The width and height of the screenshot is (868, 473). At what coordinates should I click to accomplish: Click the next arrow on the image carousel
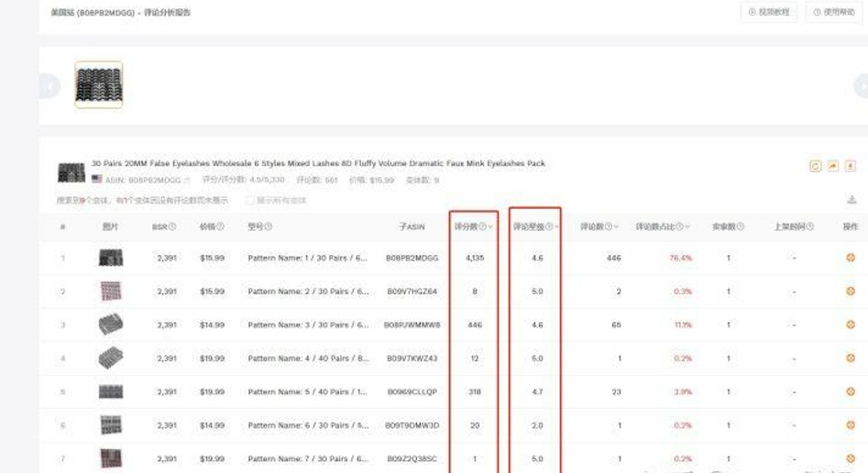click(862, 86)
